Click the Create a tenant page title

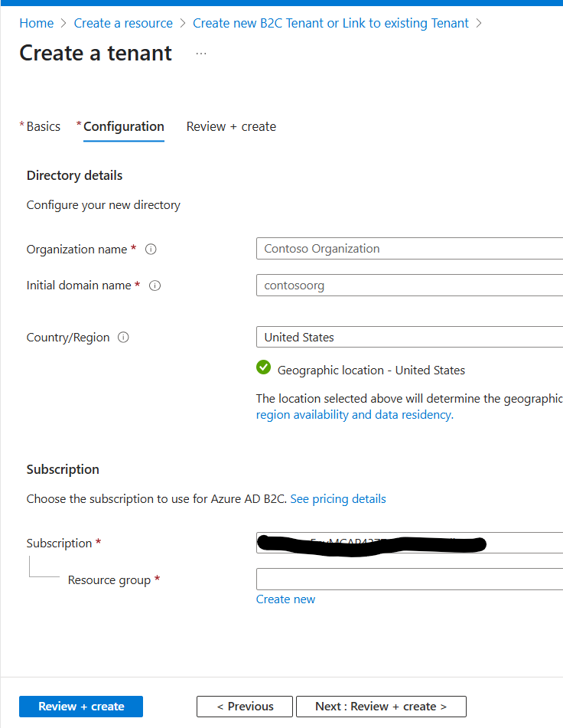[96, 53]
